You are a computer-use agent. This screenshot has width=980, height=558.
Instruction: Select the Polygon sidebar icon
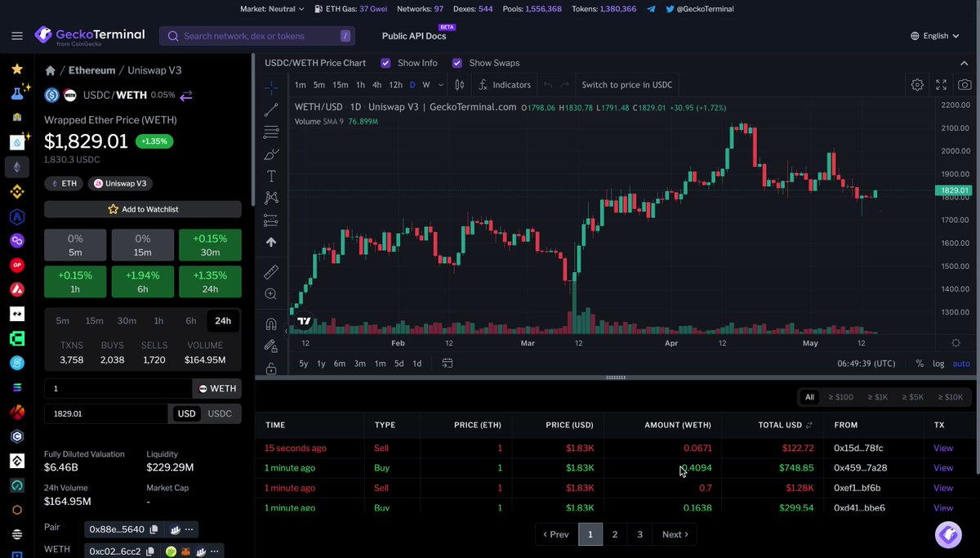pos(17,241)
